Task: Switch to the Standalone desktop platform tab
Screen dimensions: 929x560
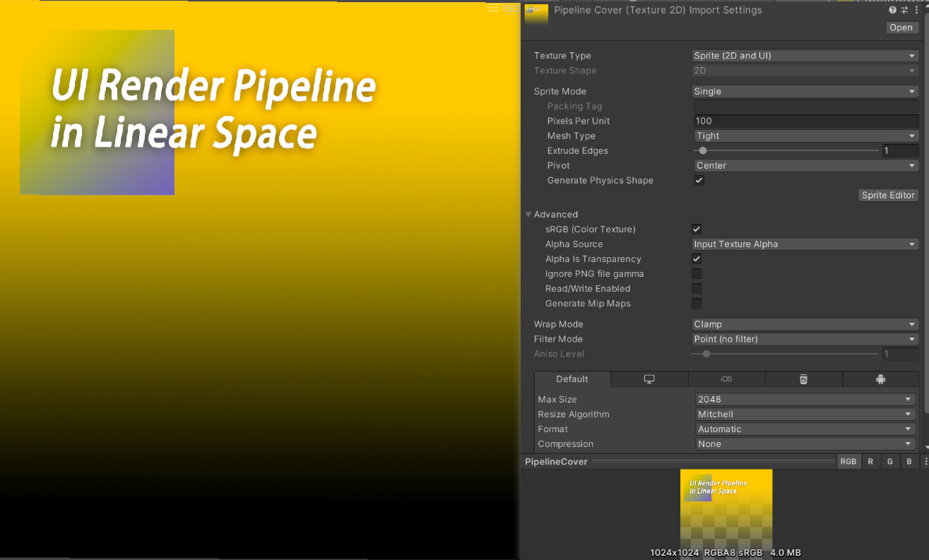Action: [x=649, y=379]
